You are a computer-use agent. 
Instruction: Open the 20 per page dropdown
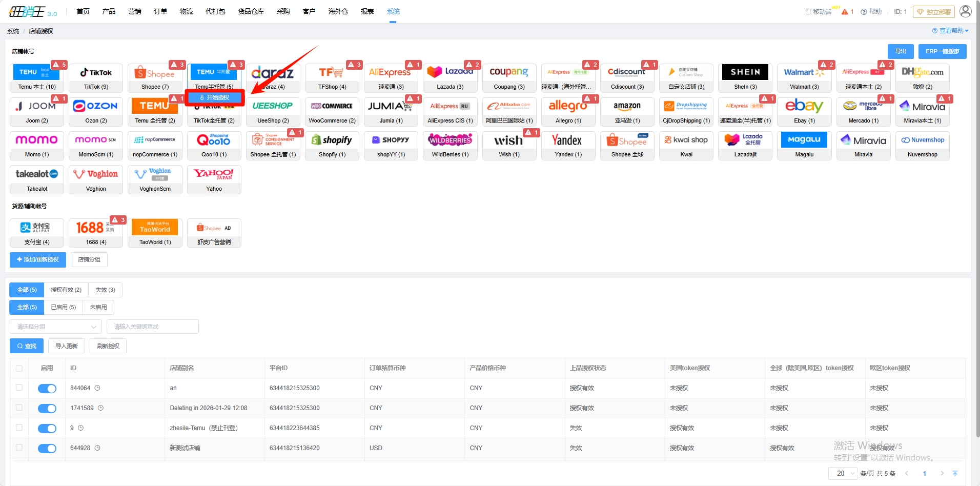coord(843,473)
